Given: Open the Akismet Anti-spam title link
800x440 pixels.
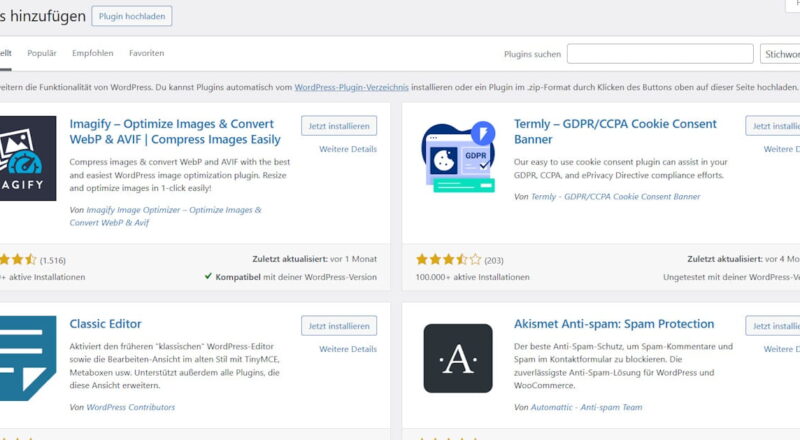Looking at the screenshot, I should point(614,324).
